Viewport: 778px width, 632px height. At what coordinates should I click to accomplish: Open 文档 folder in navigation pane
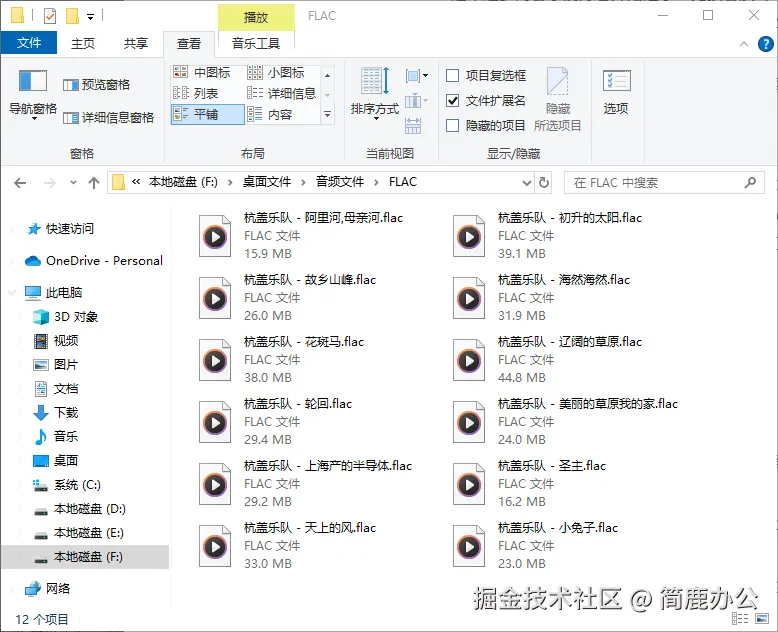tap(56, 388)
